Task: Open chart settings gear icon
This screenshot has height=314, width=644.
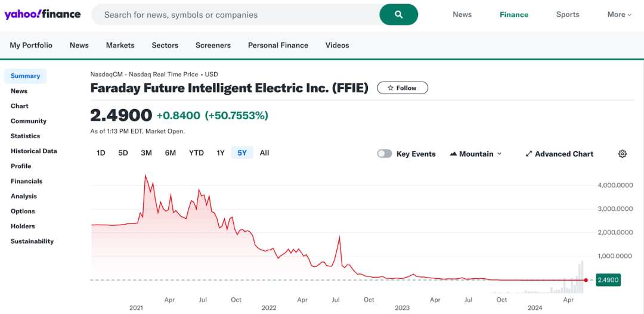Action: coord(622,154)
